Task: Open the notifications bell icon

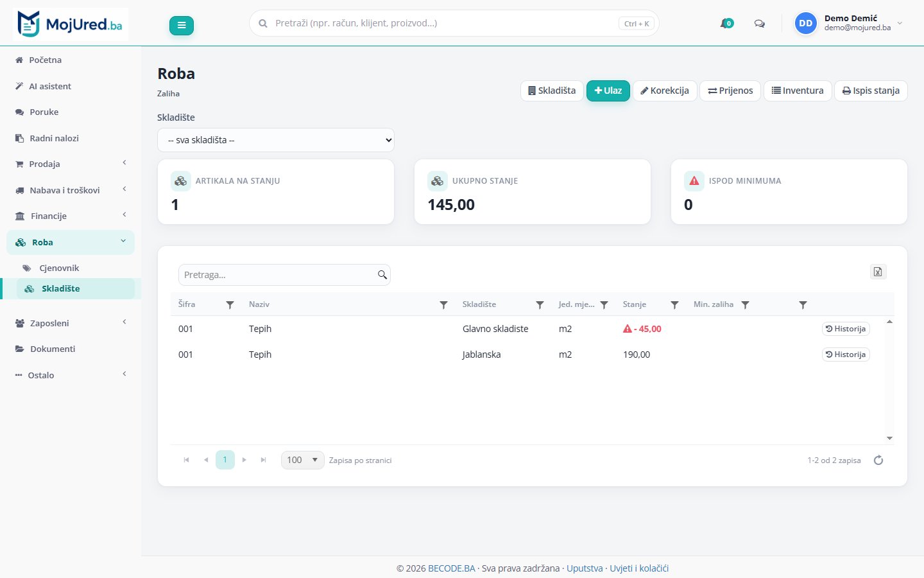Action: tap(726, 23)
